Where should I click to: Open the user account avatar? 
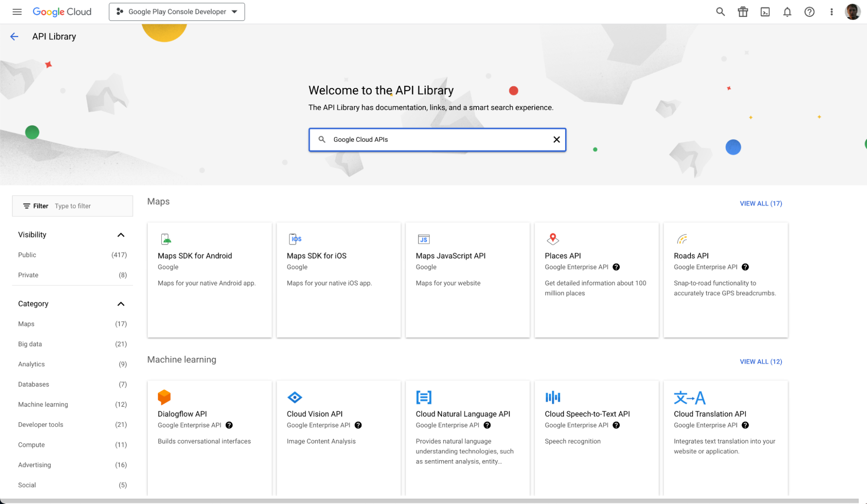coord(853,12)
